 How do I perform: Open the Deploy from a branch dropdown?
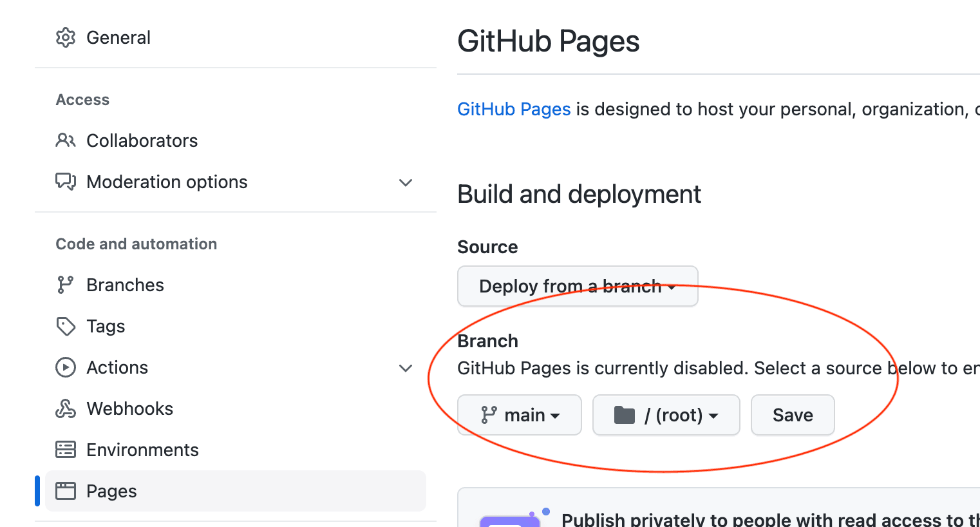coord(578,286)
